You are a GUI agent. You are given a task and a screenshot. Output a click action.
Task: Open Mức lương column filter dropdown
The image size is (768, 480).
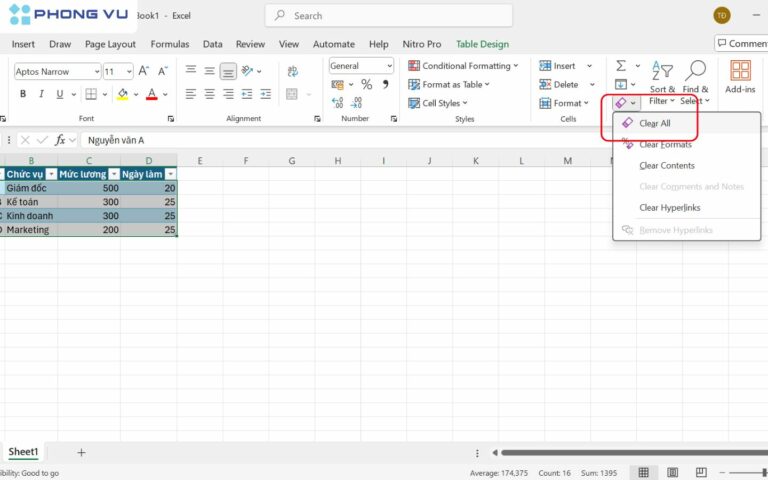(x=114, y=174)
